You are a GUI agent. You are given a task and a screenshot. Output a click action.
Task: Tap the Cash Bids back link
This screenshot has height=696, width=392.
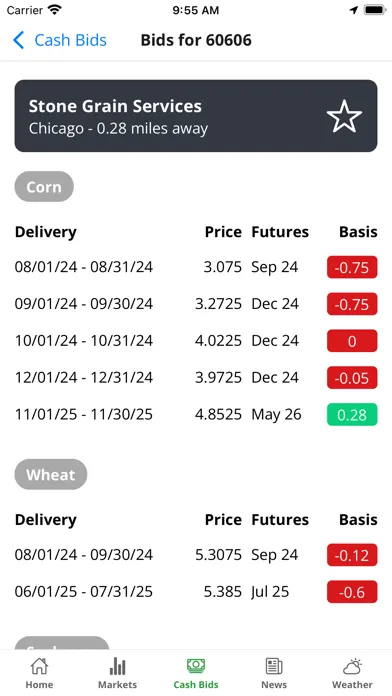71,40
